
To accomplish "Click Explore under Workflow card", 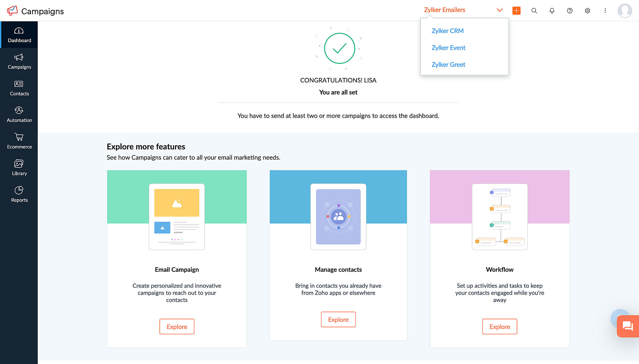I will pos(499,327).
